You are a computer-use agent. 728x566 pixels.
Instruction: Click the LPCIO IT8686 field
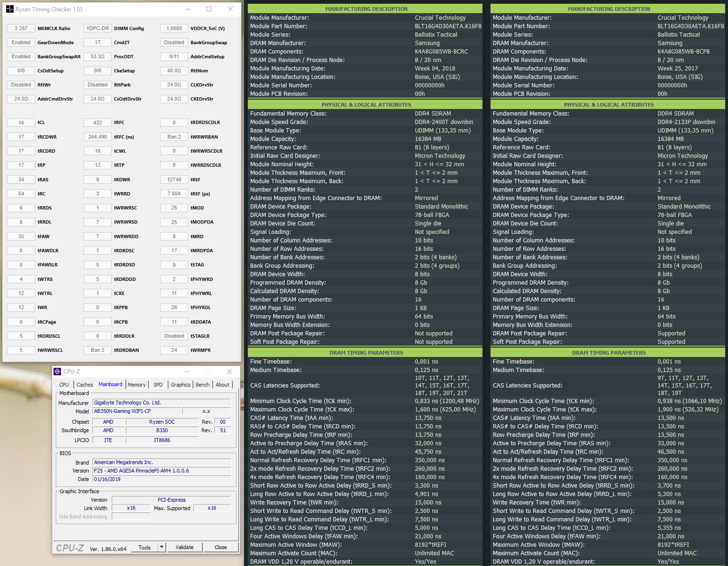(x=162, y=440)
